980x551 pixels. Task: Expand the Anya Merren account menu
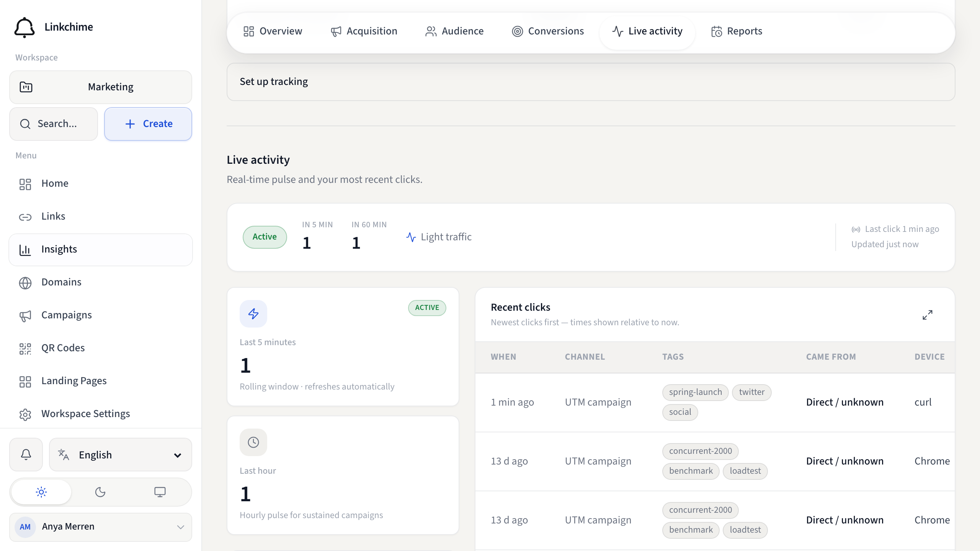click(x=101, y=527)
